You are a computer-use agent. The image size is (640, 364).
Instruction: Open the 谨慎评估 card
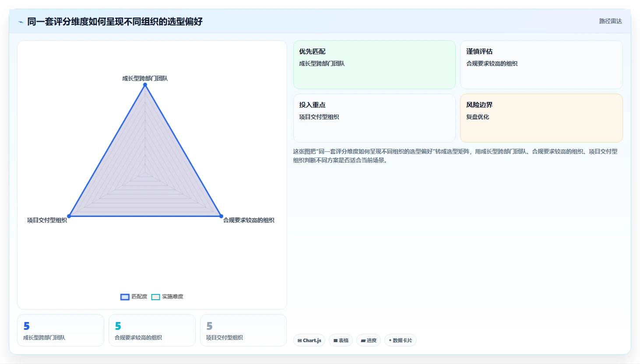click(542, 65)
